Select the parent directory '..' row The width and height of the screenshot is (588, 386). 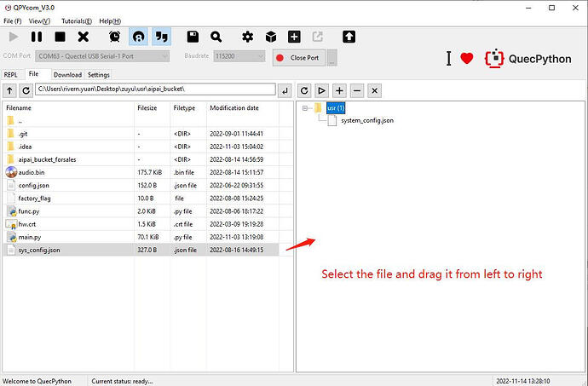(x=141, y=121)
